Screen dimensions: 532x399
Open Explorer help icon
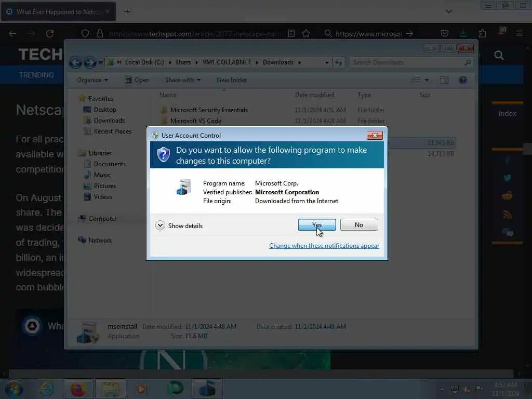463,80
